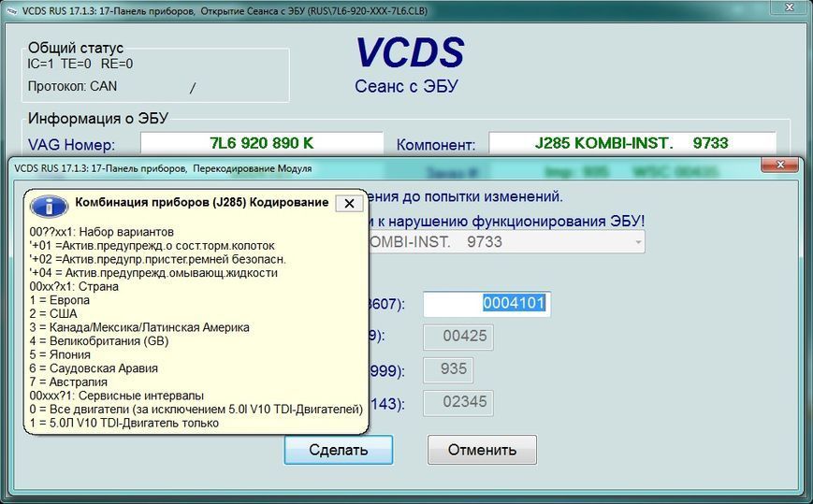Click the text '7 = Австралия'

(x=68, y=382)
